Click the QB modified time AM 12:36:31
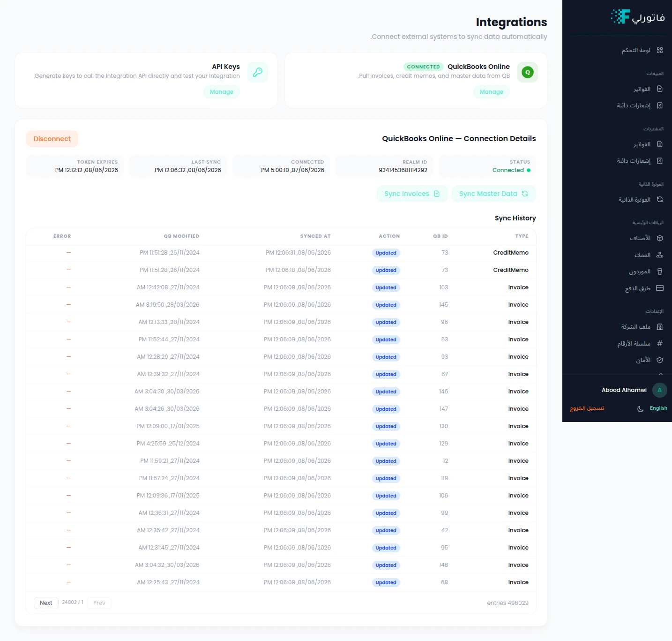The height and width of the screenshot is (641, 672). click(x=169, y=513)
